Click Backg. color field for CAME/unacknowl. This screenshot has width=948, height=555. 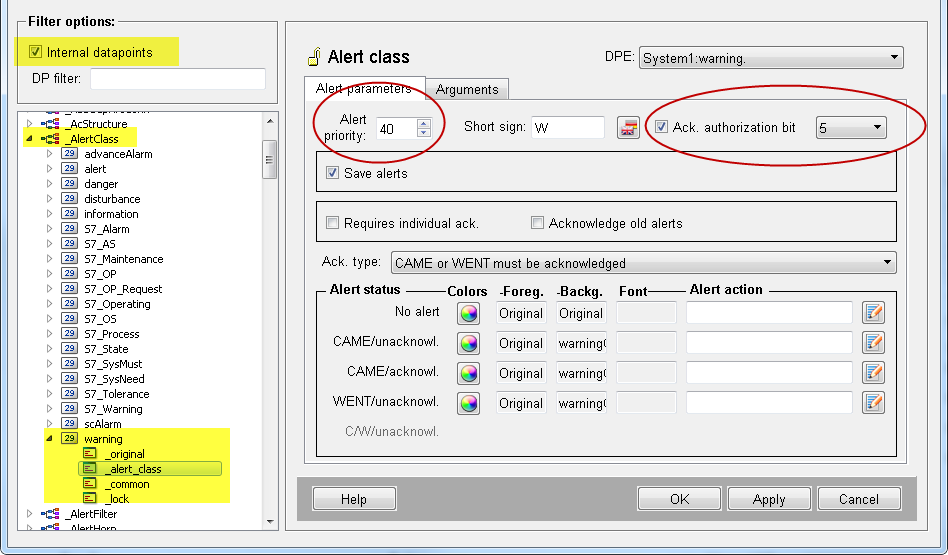581,343
